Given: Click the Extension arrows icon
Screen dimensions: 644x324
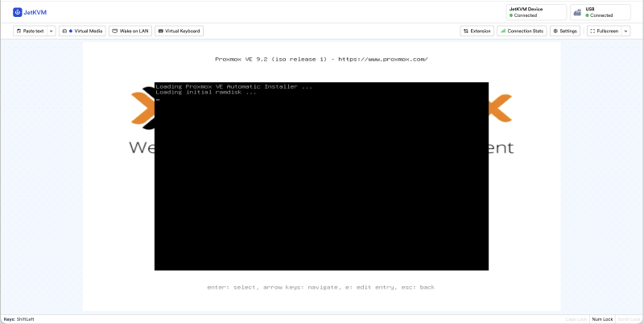Looking at the screenshot, I should coord(466,31).
